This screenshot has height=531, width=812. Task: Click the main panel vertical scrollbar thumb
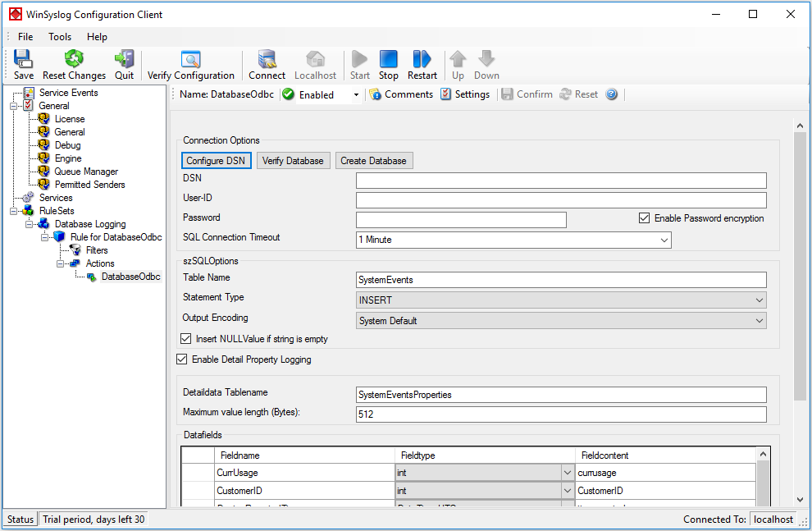[800, 266]
